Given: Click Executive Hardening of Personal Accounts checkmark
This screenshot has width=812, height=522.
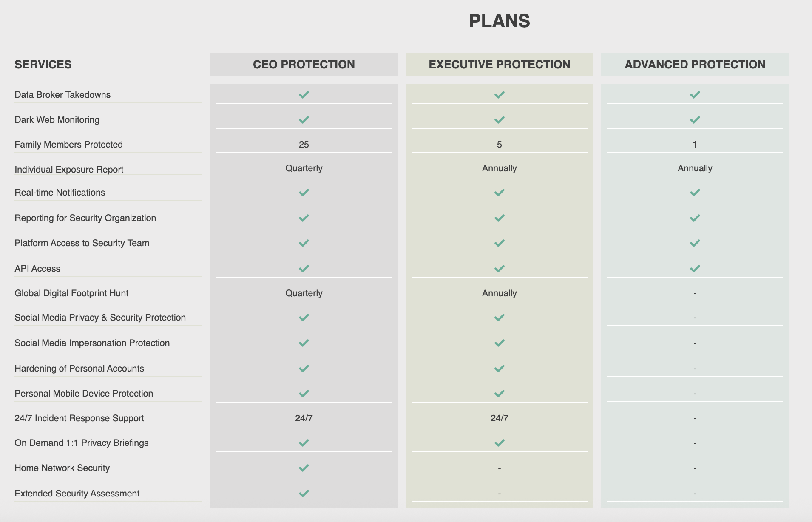Looking at the screenshot, I should point(499,369).
